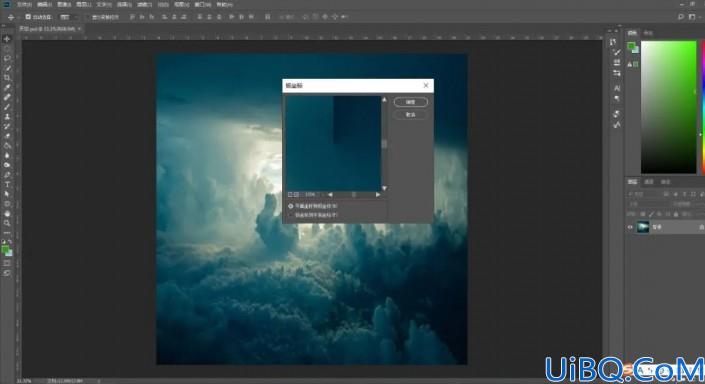
Task: Click the preview scroll right arrow in dialog
Action: click(378, 195)
